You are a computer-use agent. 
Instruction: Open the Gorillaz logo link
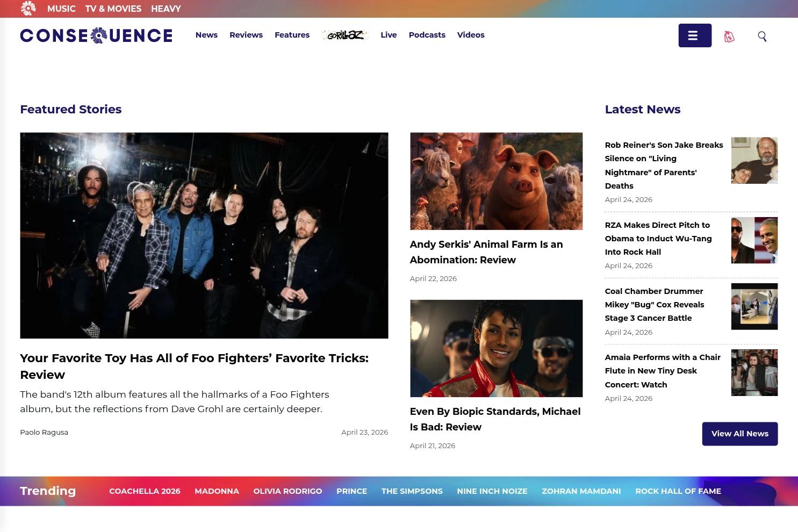346,35
